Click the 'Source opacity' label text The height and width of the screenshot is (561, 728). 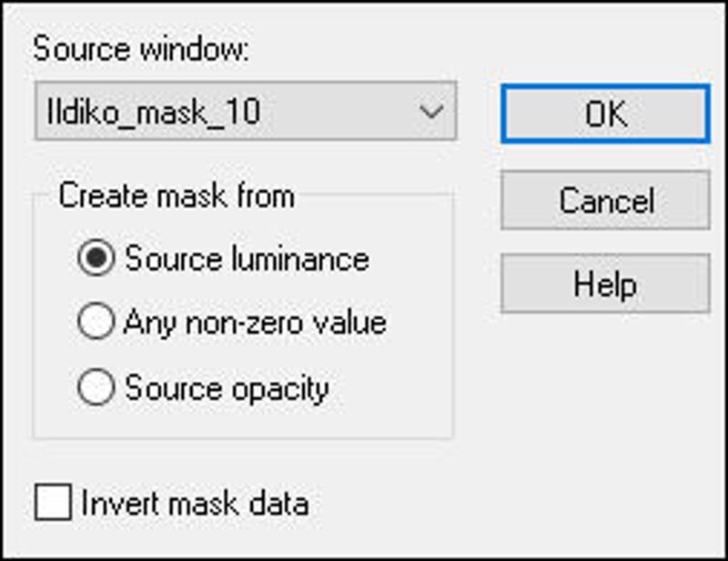[x=227, y=389]
